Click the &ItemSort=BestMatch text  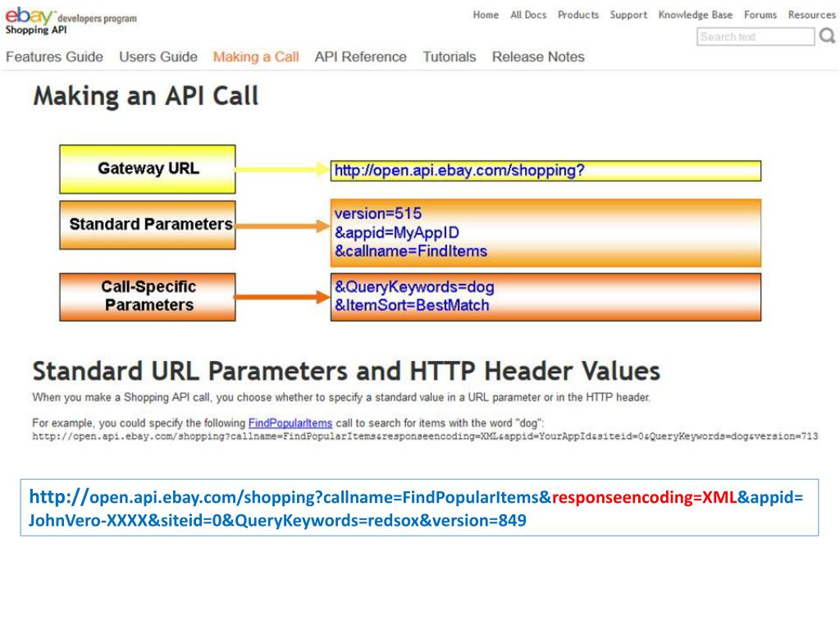(412, 305)
